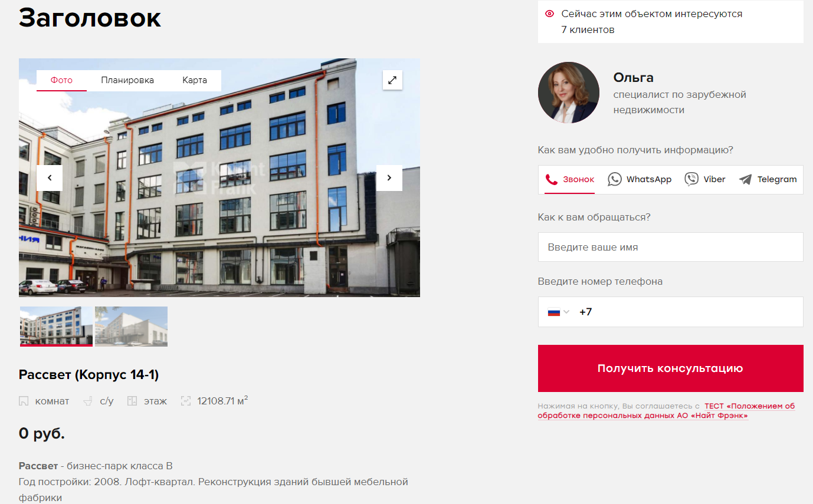Click agent Ольга's profile photo
Screen dimensions: 813x504
pos(569,93)
